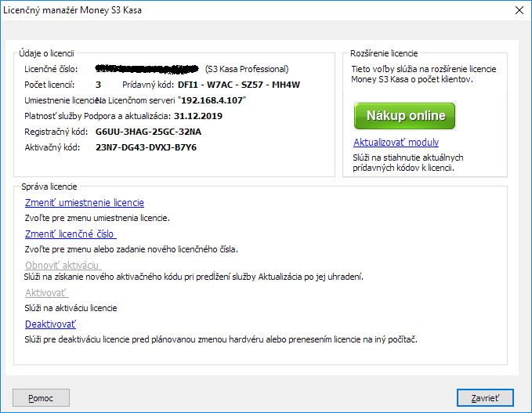This screenshot has height=413, width=532.
Task: Click the additional code DFI1 - W7AC - SZ57 - MH4W
Action: pyautogui.click(x=239, y=85)
